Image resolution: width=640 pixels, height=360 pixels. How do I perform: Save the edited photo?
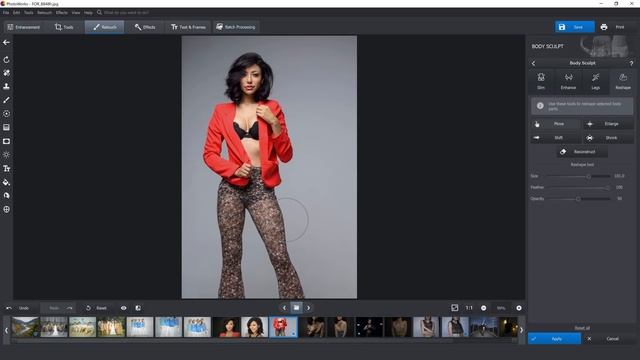(x=574, y=27)
